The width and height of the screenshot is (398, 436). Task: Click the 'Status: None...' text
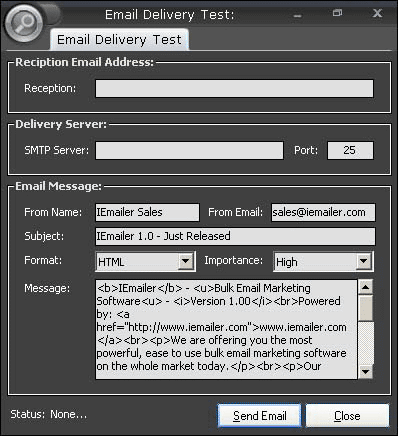[x=49, y=414]
